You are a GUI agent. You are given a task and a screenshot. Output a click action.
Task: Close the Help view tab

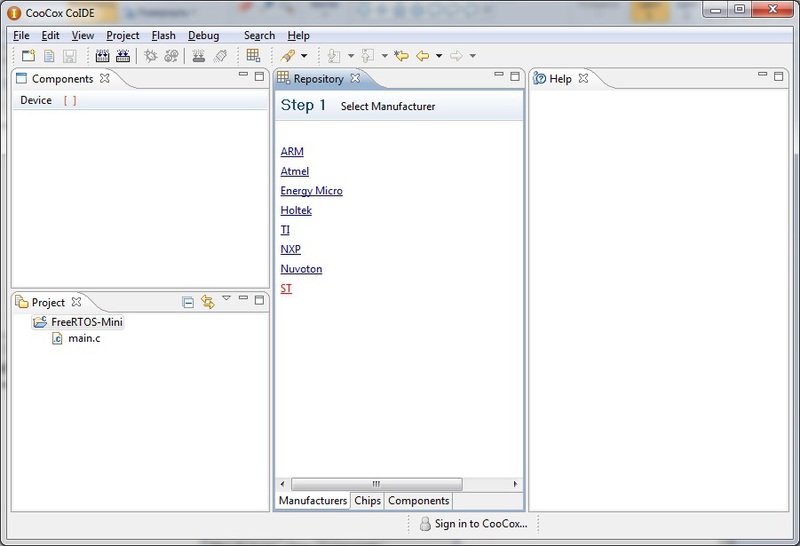[583, 78]
